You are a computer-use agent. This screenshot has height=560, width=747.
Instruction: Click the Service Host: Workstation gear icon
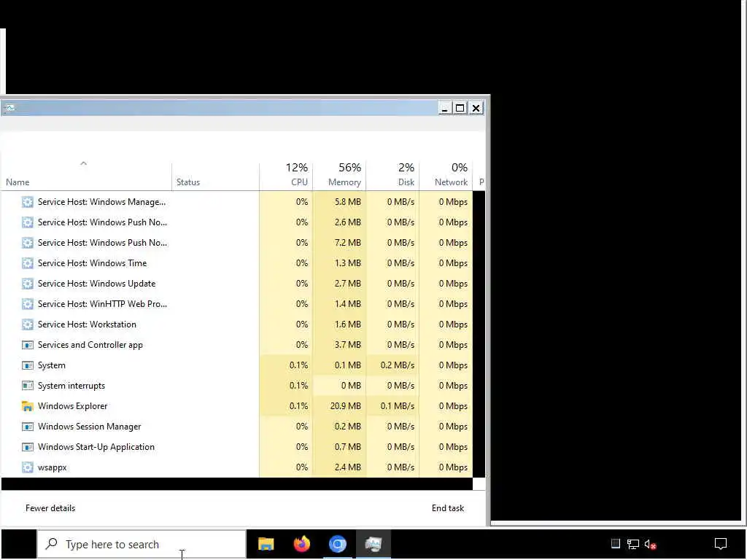tap(28, 324)
